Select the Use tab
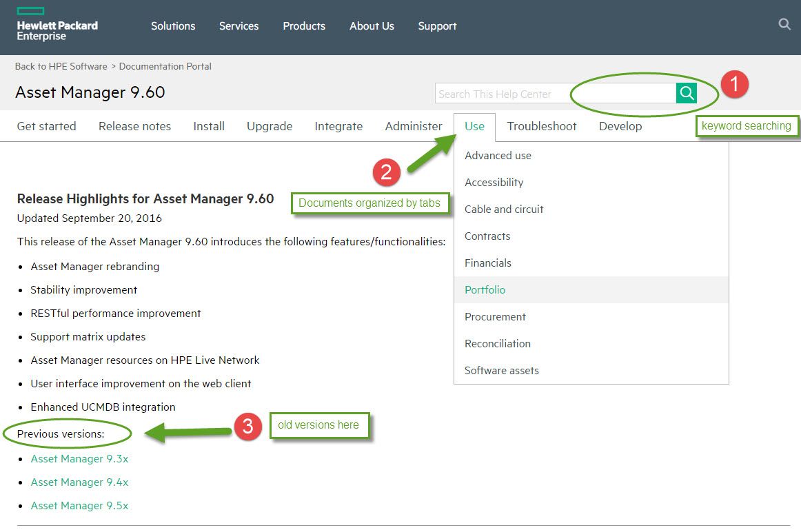 (474, 127)
